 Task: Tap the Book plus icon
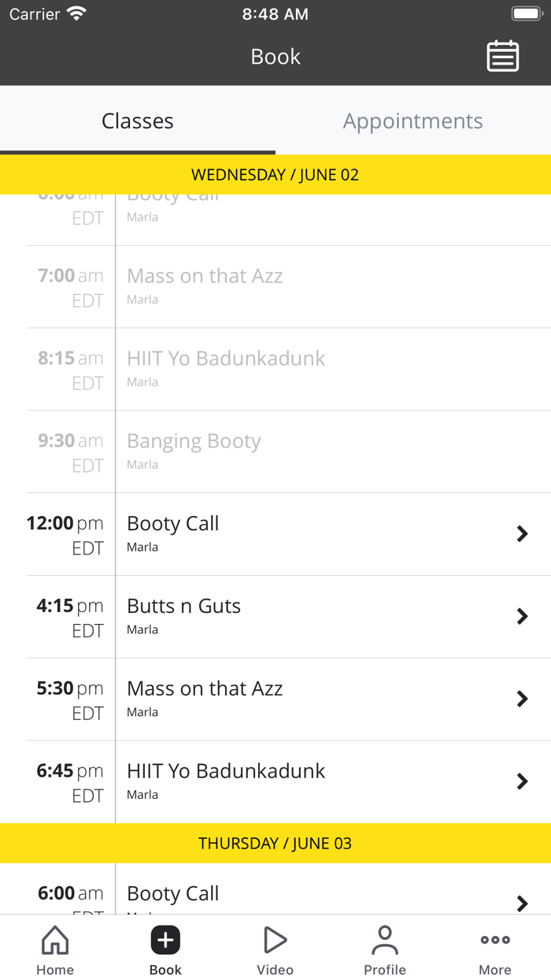(165, 940)
